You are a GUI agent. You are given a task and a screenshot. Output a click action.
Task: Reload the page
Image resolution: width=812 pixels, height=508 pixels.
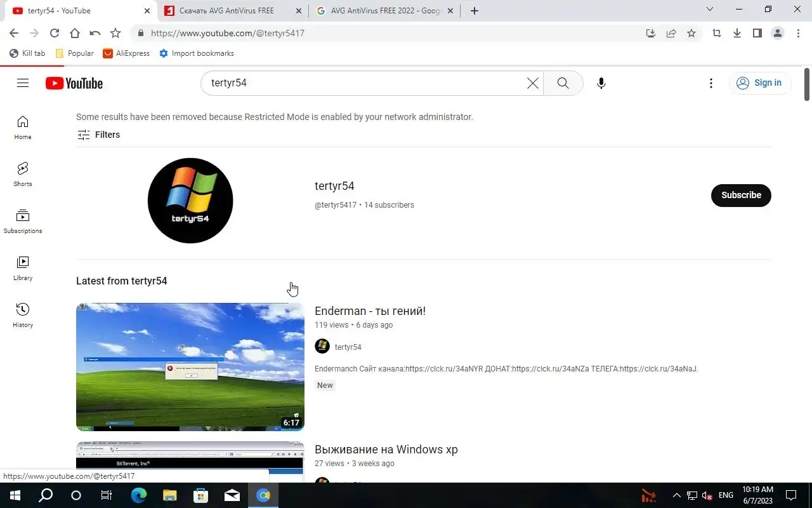tap(55, 33)
